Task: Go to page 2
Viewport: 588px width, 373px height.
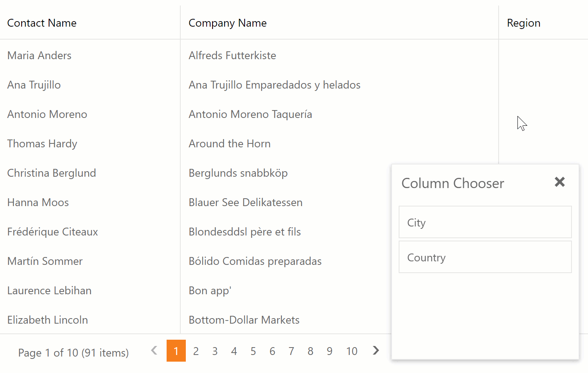Action: (x=196, y=351)
